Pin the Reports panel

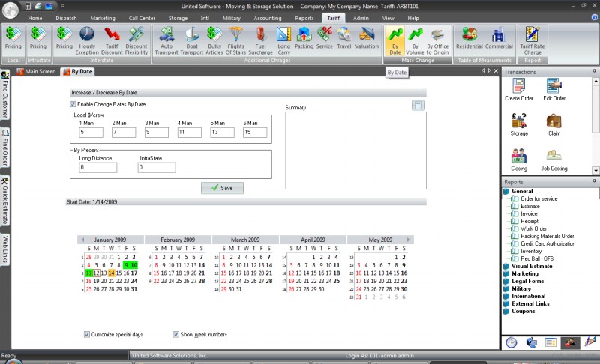click(594, 181)
